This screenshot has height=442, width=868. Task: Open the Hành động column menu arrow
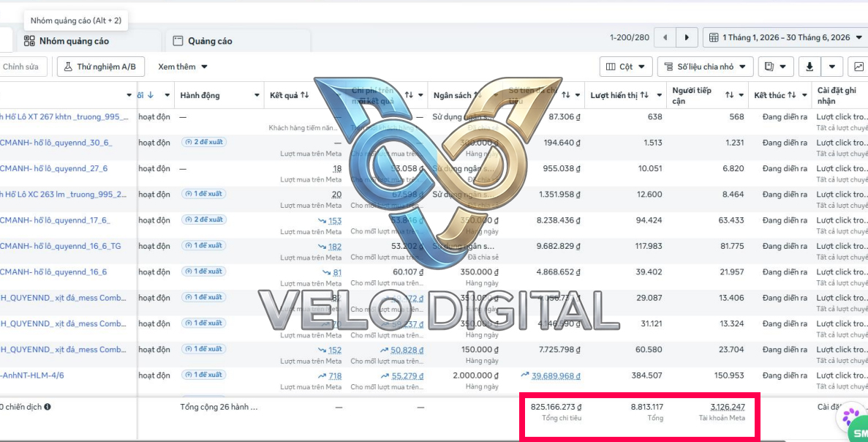(257, 95)
